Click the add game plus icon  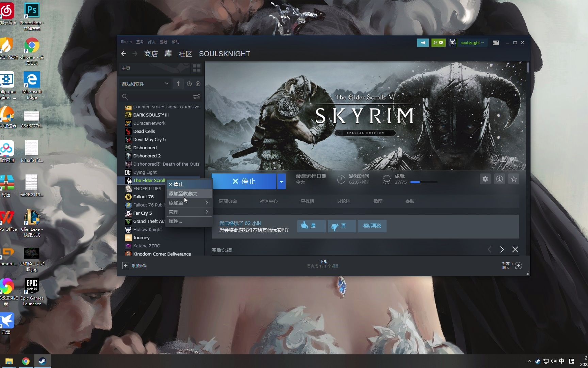point(126,266)
